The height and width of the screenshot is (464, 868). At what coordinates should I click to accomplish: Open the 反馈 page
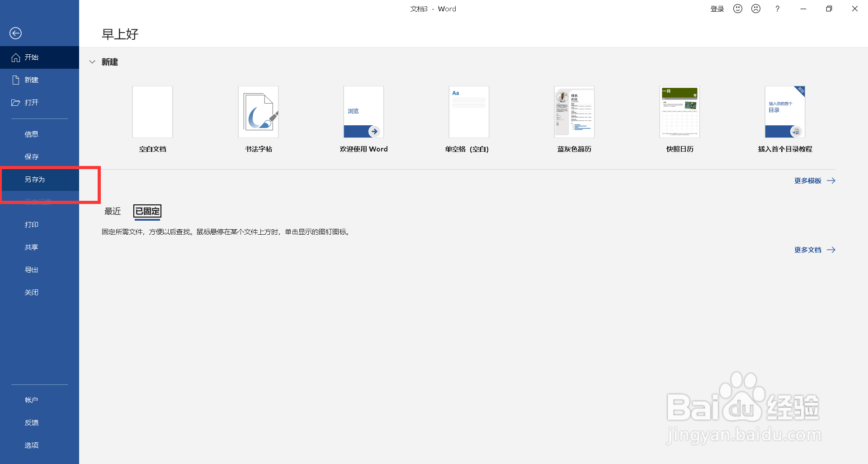pos(39,423)
